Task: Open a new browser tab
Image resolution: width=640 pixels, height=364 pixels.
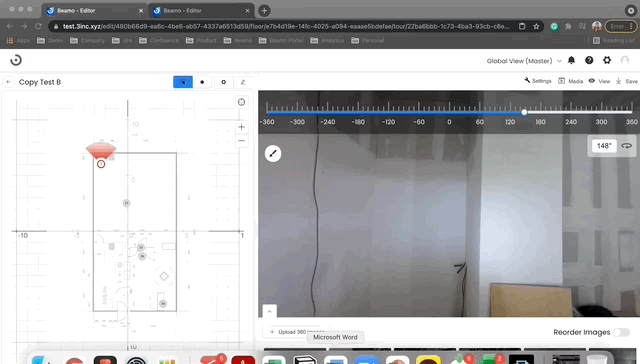Action: pyautogui.click(x=264, y=11)
